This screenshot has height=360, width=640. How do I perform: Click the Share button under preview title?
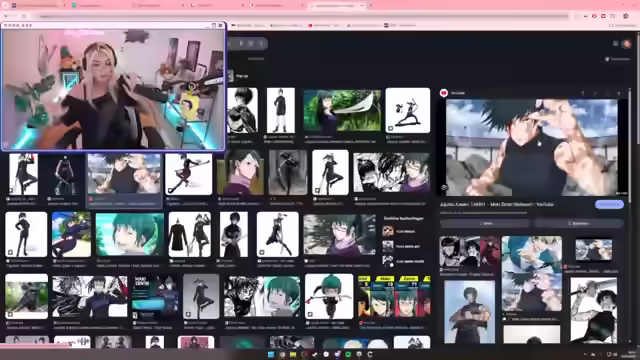point(484,223)
